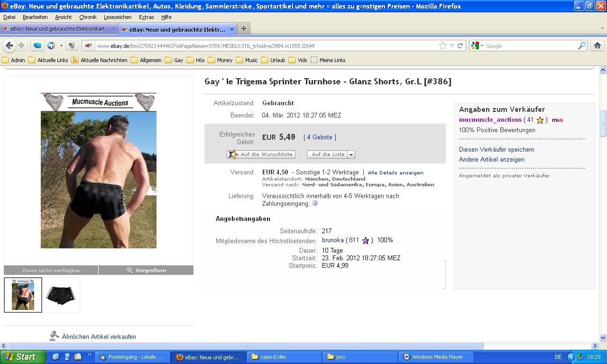Image resolution: width=607 pixels, height=364 pixels.
Task: Click the horizontal scrollbar right arrow
Action: pos(595,346)
